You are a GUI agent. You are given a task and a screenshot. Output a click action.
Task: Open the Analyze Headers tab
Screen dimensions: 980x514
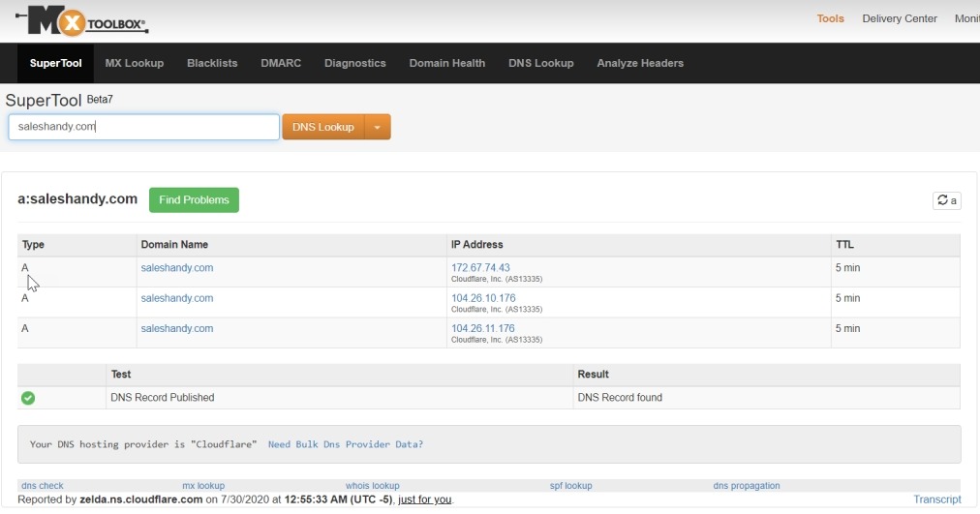pos(640,63)
